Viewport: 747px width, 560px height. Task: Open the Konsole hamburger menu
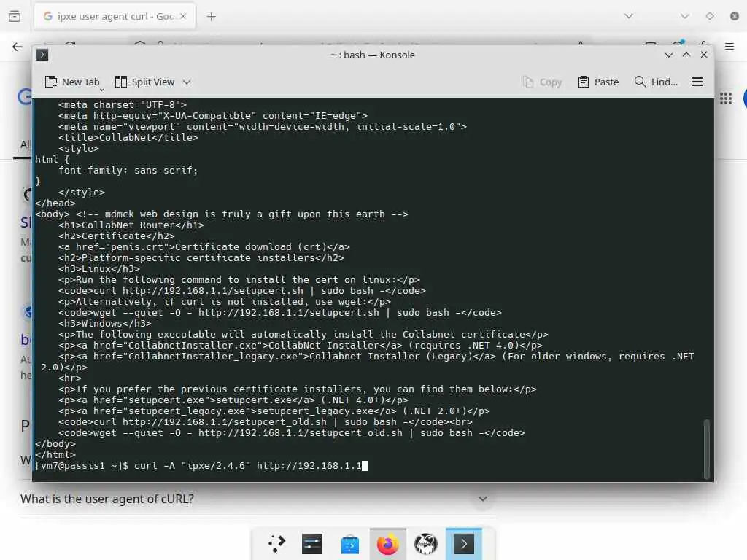click(697, 82)
